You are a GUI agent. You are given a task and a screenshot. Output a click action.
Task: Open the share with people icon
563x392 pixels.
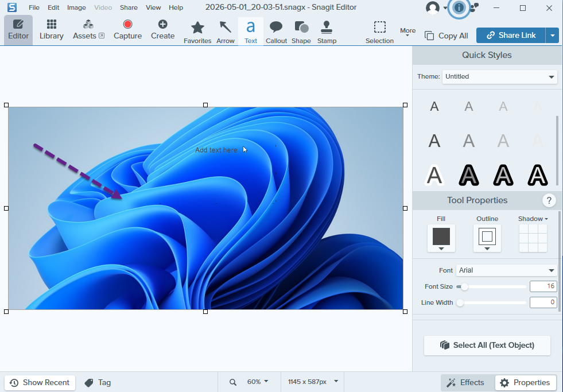474,7
